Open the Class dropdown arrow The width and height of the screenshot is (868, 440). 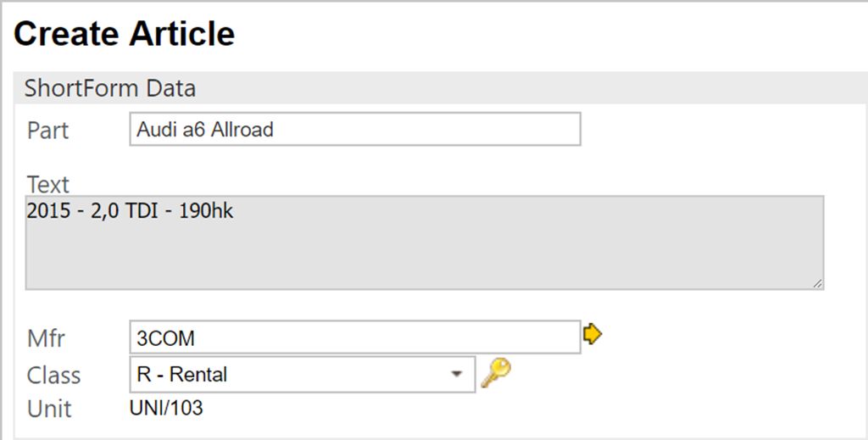point(457,374)
